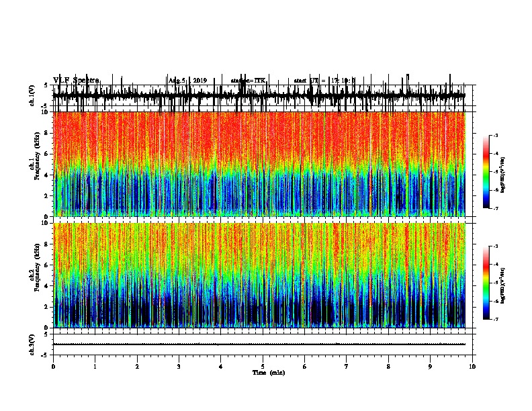The width and height of the screenshot is (532, 411).
Task: Click the '1' tick on the time axis
Action: click(95, 367)
